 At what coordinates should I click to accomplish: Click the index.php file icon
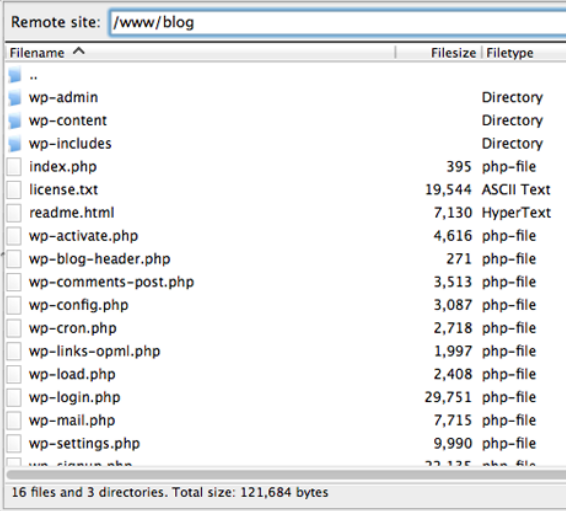click(x=14, y=167)
